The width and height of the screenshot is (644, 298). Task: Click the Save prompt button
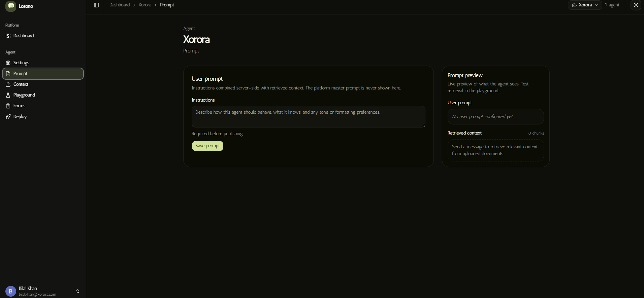207,146
